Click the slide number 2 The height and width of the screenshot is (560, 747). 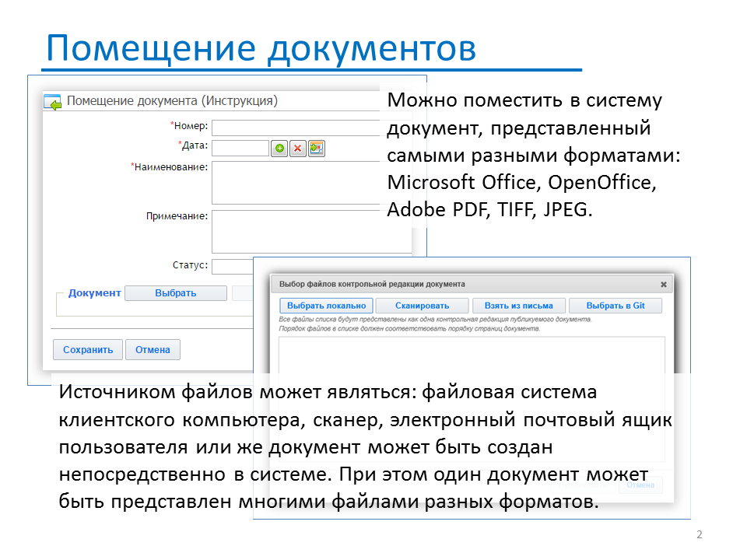[700, 534]
